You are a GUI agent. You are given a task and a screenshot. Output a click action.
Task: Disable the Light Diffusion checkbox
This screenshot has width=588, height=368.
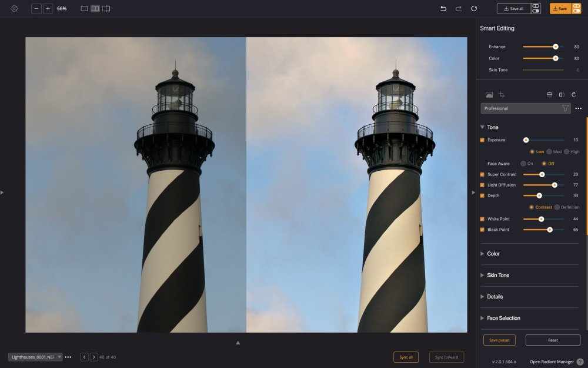coord(482,185)
